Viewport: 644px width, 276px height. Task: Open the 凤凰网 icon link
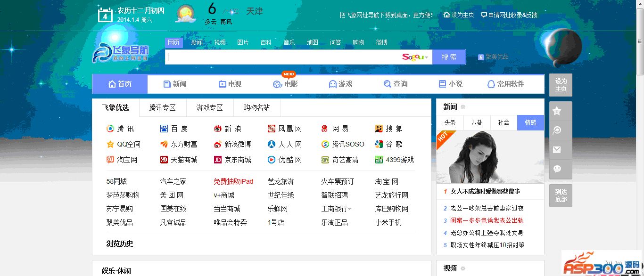pyautogui.click(x=272, y=129)
